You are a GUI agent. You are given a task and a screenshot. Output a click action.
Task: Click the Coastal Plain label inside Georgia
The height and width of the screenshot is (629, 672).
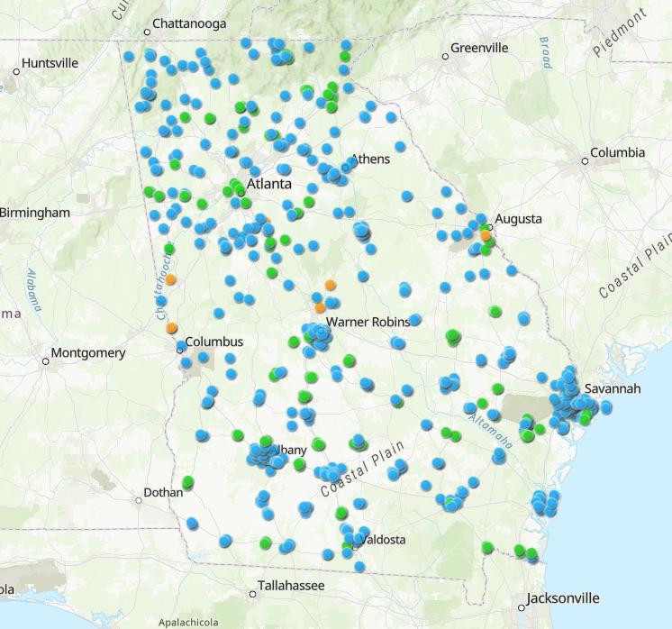(x=362, y=469)
